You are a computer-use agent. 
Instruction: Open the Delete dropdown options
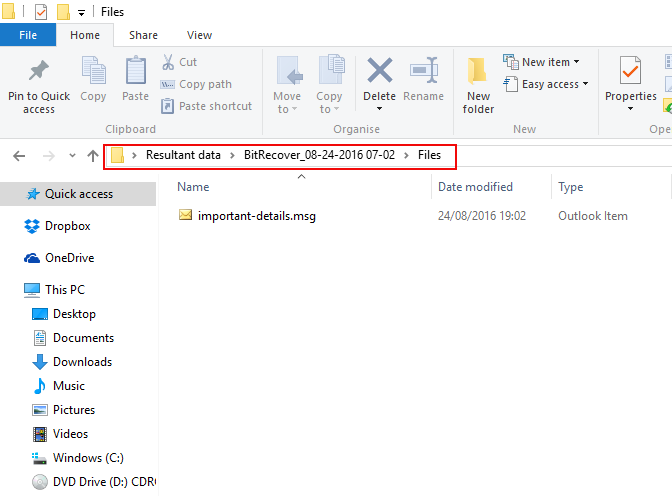pyautogui.click(x=379, y=109)
